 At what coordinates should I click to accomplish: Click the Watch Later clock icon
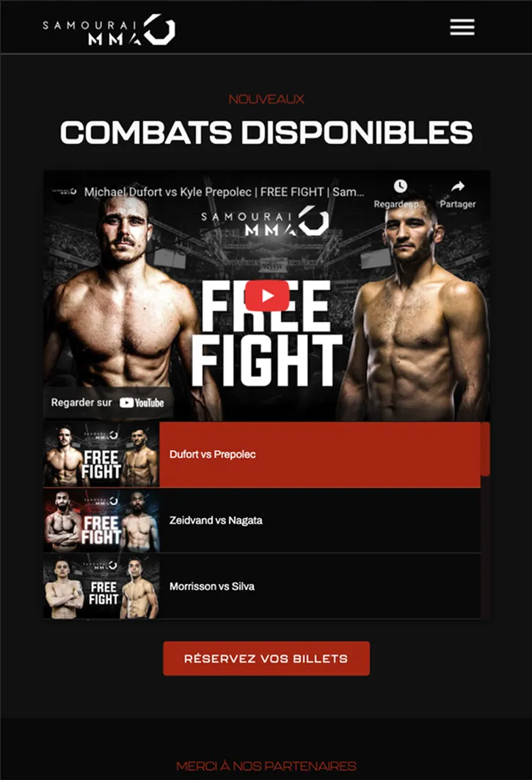pyautogui.click(x=400, y=186)
